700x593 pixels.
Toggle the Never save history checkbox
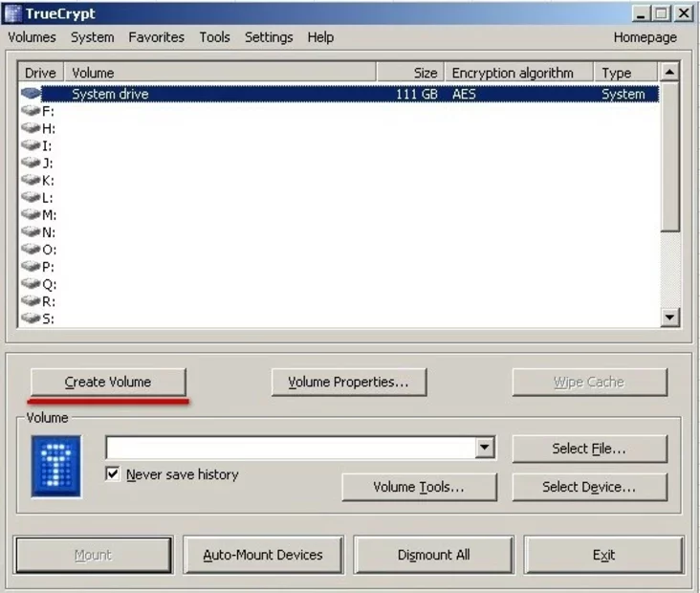pos(114,474)
